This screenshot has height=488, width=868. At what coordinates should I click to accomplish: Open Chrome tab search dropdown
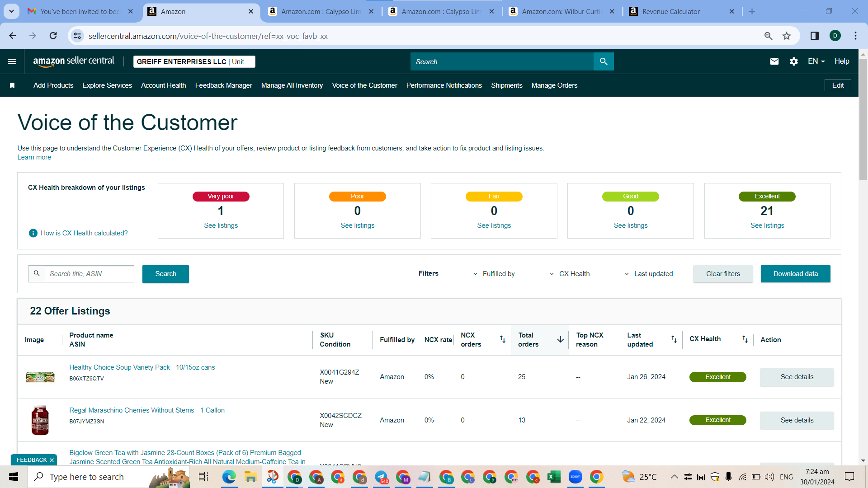pyautogui.click(x=11, y=11)
